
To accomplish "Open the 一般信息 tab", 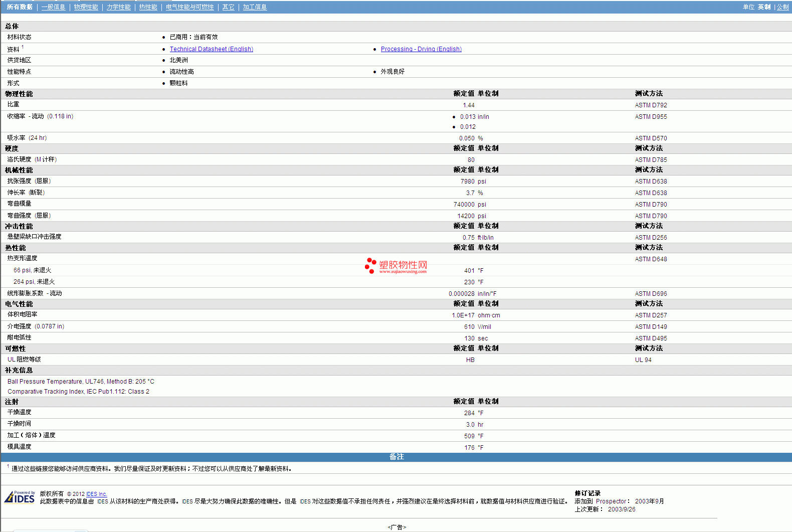I will point(53,7).
